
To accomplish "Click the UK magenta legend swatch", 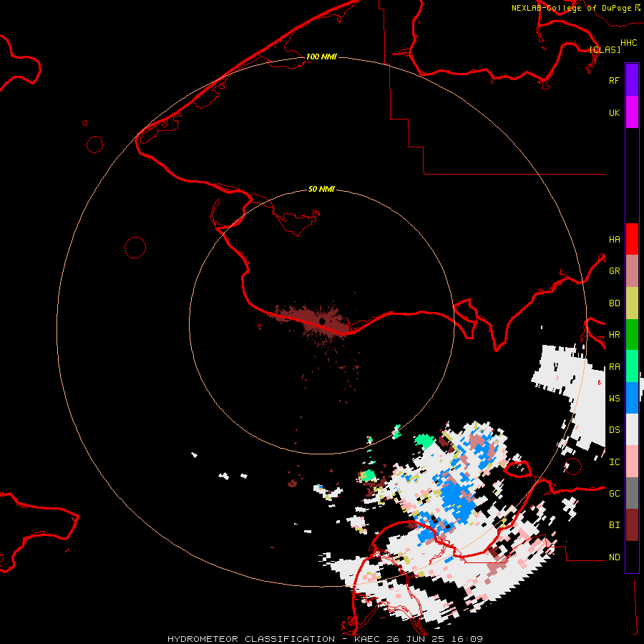I will click(632, 112).
